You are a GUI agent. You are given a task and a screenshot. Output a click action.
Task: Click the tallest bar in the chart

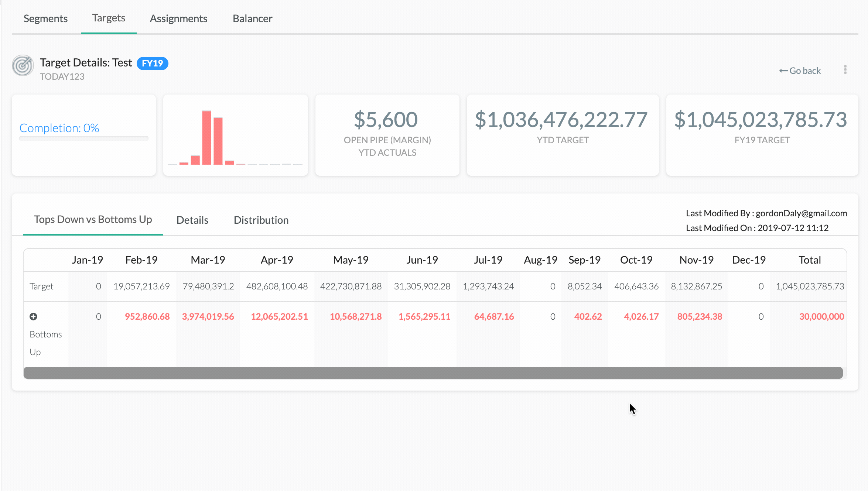pos(206,137)
